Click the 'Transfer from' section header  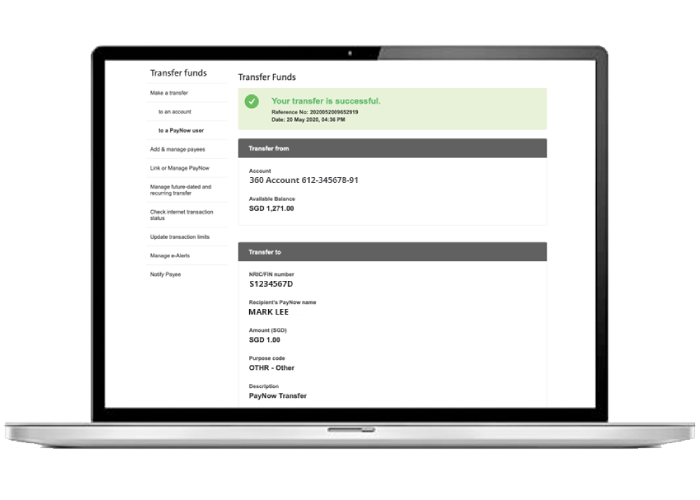[x=392, y=148]
